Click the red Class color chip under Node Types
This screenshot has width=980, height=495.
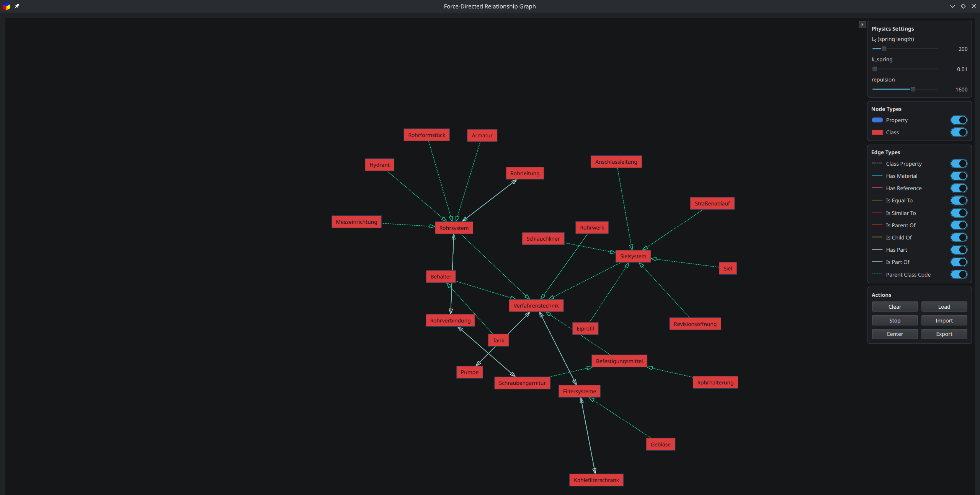point(877,132)
